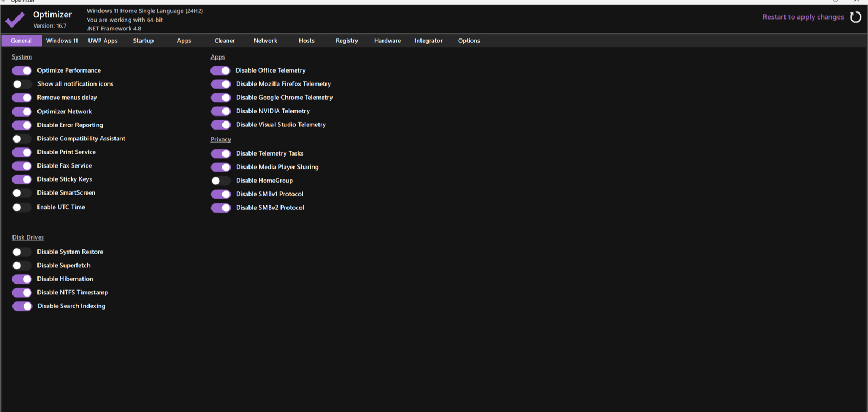Open the Hardware tab
868x412 pixels.
coord(387,41)
